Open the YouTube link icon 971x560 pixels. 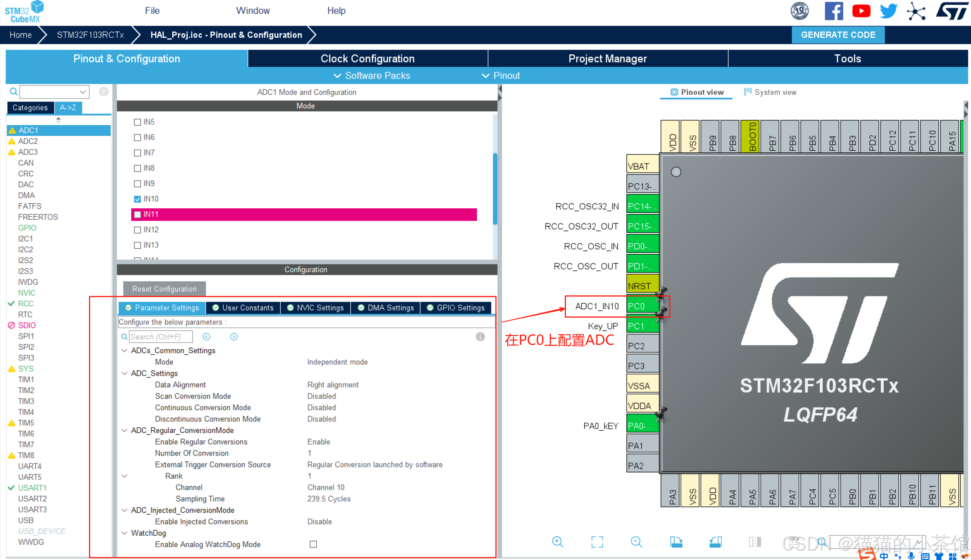(x=861, y=11)
